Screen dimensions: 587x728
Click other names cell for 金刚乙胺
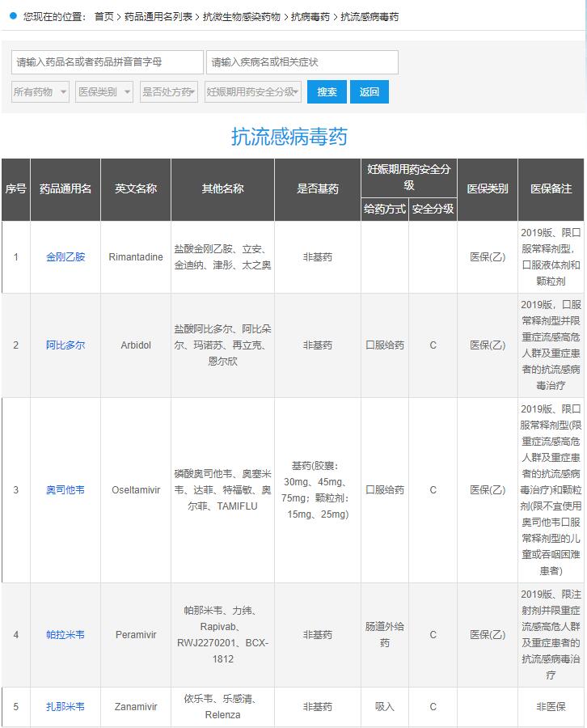coord(222,256)
